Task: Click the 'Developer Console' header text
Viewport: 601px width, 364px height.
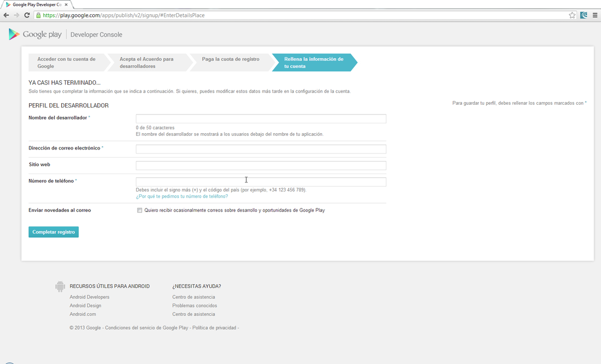Action: coord(96,34)
